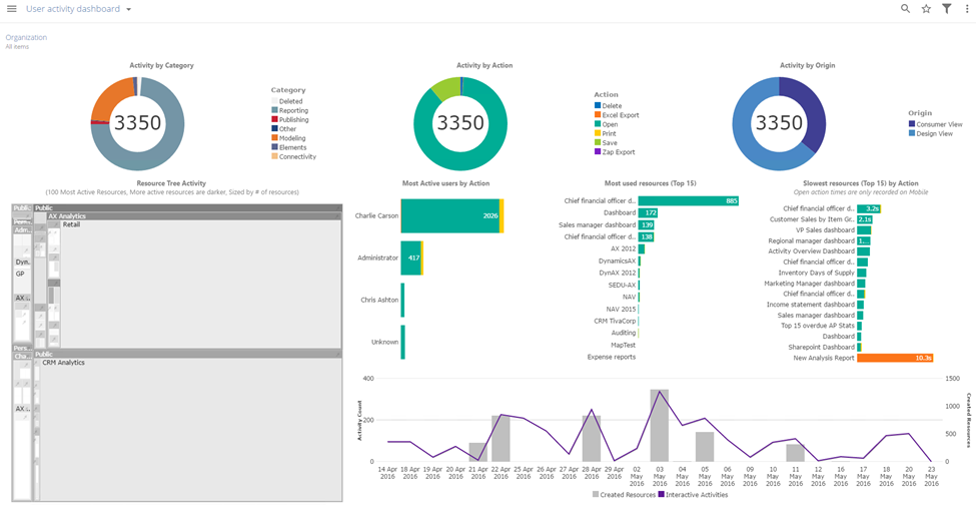Select Charlie Carson bar with 2026
The image size is (976, 512).
coord(452,216)
